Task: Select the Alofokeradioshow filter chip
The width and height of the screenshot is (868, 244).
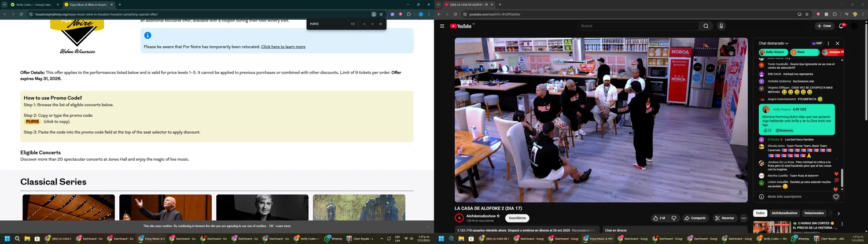Action: click(785, 213)
